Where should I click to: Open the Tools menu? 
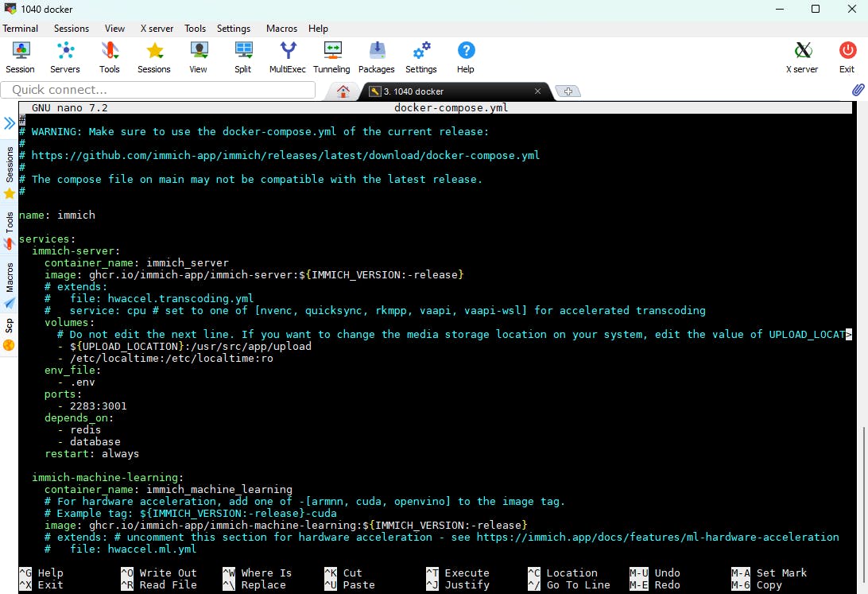click(195, 29)
